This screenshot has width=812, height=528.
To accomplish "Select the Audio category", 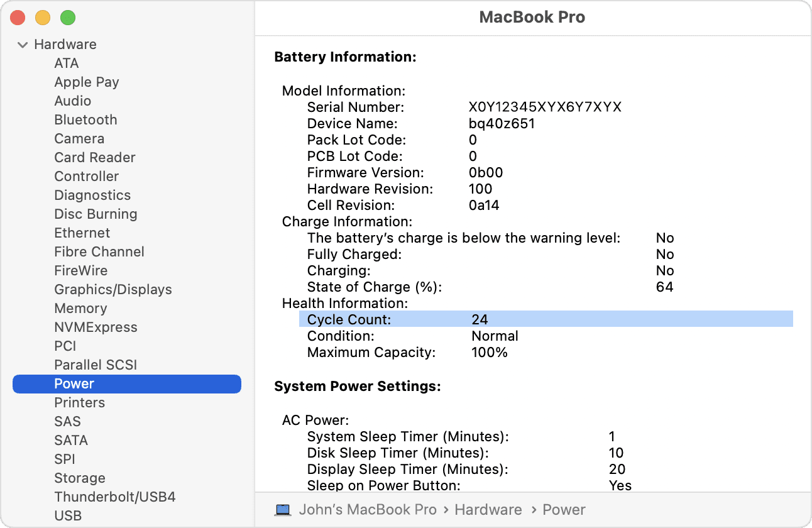I will pos(73,101).
